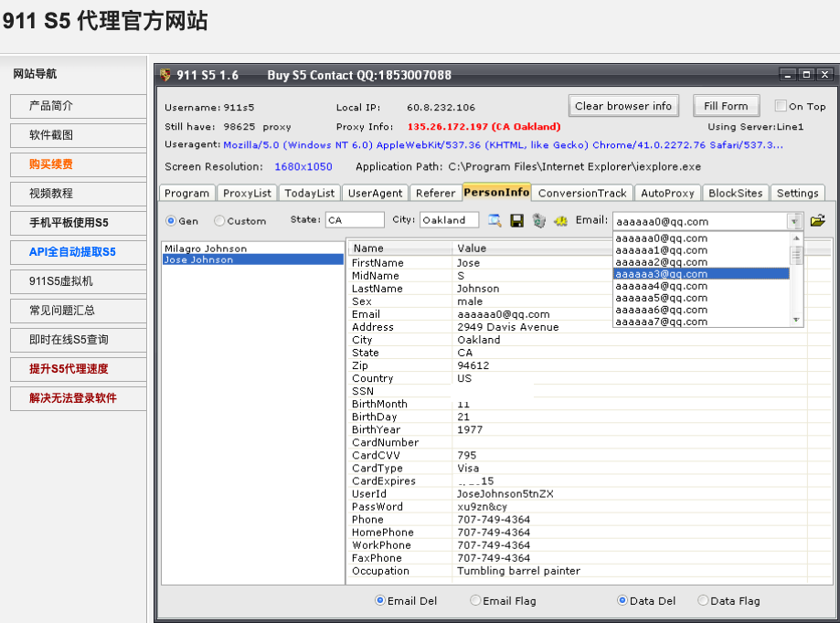This screenshot has height=623, width=840.
Task: Click the Fill Form button
Action: point(726,106)
